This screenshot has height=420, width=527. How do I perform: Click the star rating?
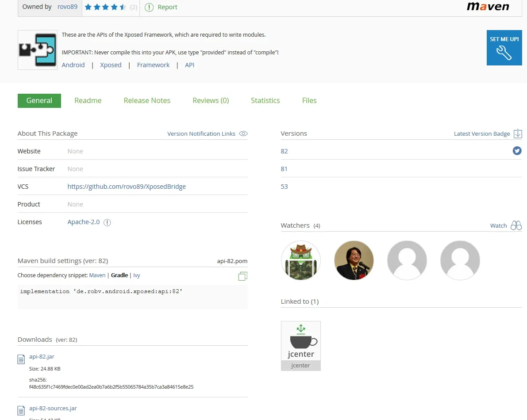[106, 7]
